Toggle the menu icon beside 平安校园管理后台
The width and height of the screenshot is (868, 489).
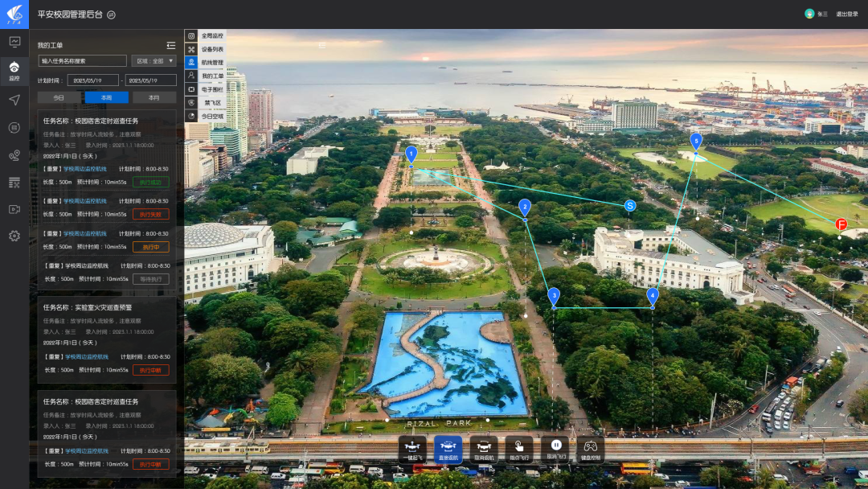coord(111,14)
